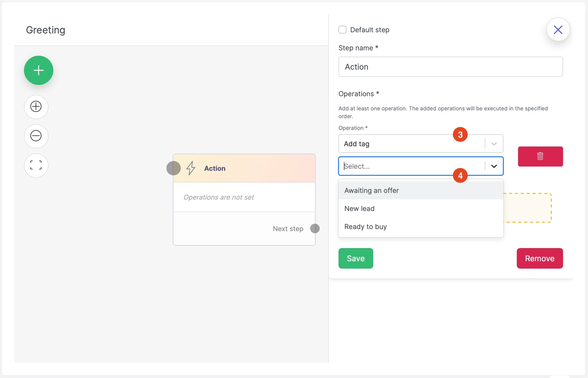Remove the action step

540,258
